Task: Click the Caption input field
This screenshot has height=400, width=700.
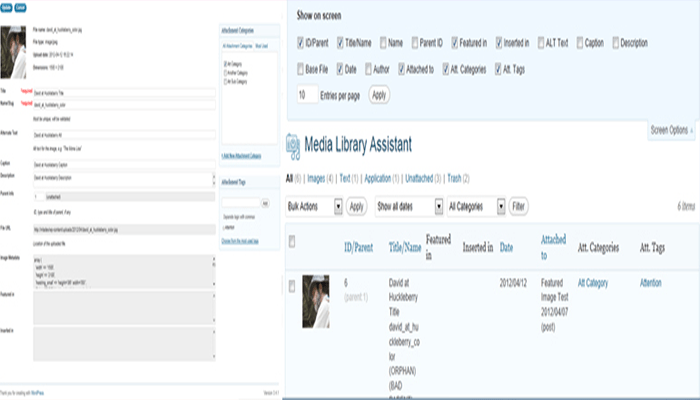Action: click(124, 164)
